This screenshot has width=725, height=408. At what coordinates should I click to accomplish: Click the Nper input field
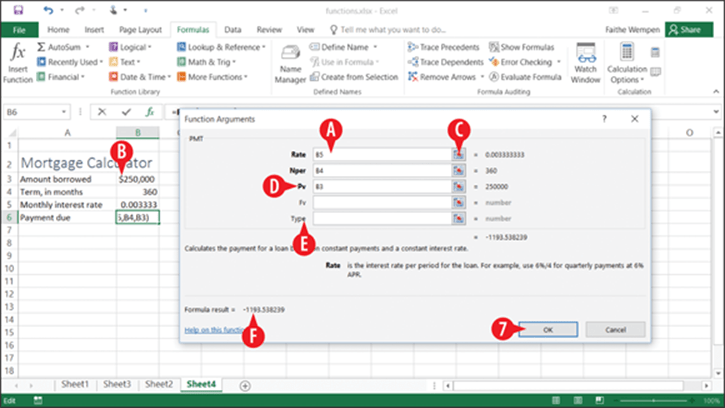(382, 171)
